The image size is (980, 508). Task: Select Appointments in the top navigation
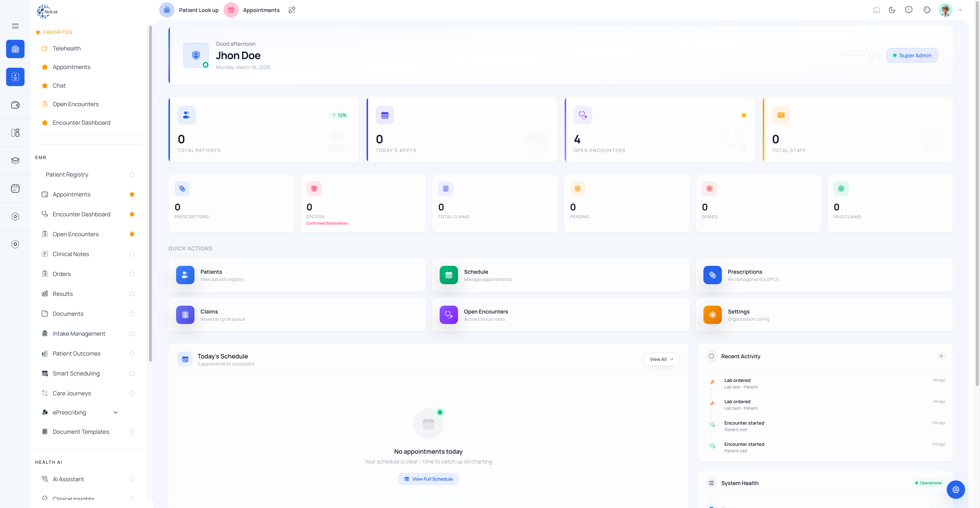click(x=261, y=10)
